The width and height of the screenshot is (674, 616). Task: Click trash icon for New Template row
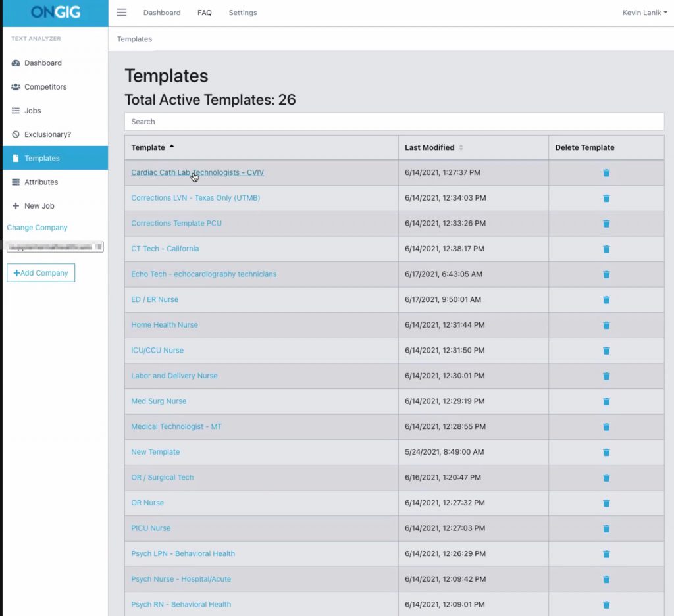tap(606, 451)
